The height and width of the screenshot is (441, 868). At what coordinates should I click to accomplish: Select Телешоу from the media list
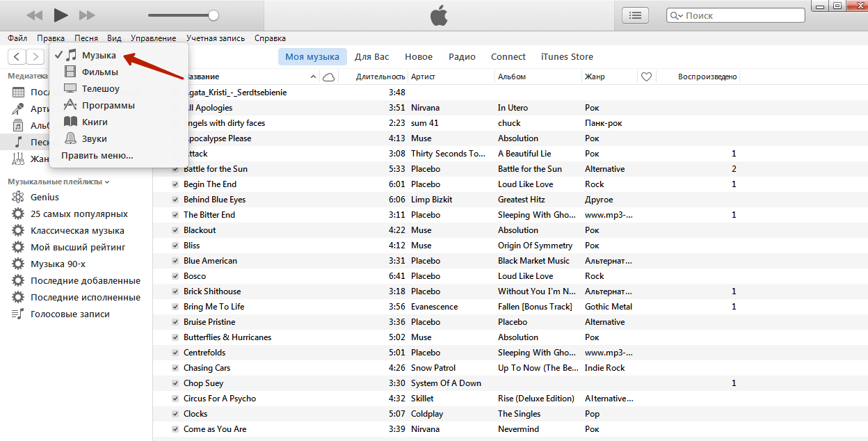100,88
